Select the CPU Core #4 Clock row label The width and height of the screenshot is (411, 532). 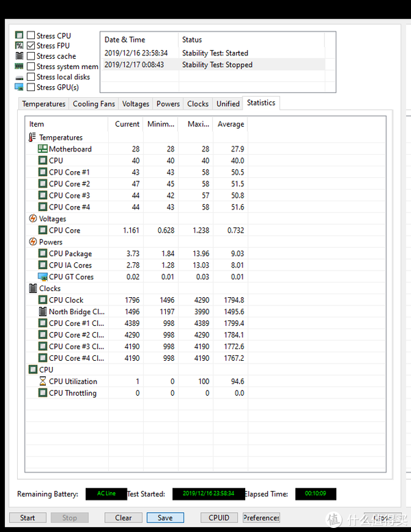pos(76,358)
